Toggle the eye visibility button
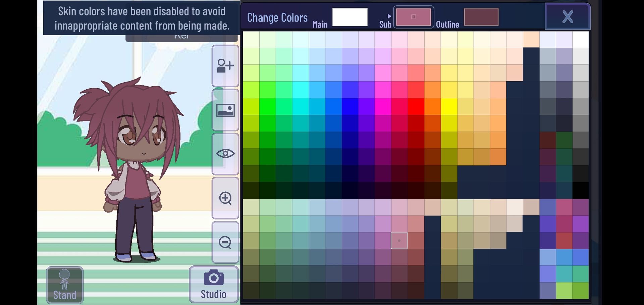The height and width of the screenshot is (305, 644). [225, 154]
